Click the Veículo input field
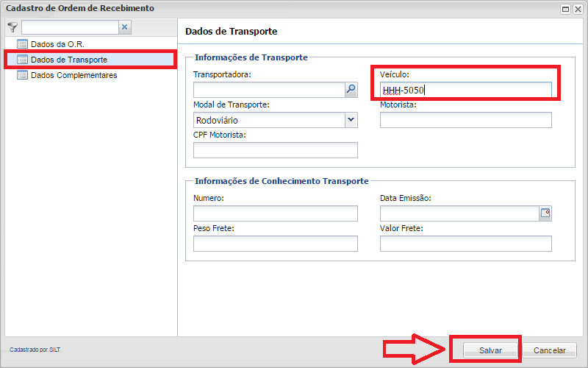Screen dimensions: 588x368 click(465, 90)
